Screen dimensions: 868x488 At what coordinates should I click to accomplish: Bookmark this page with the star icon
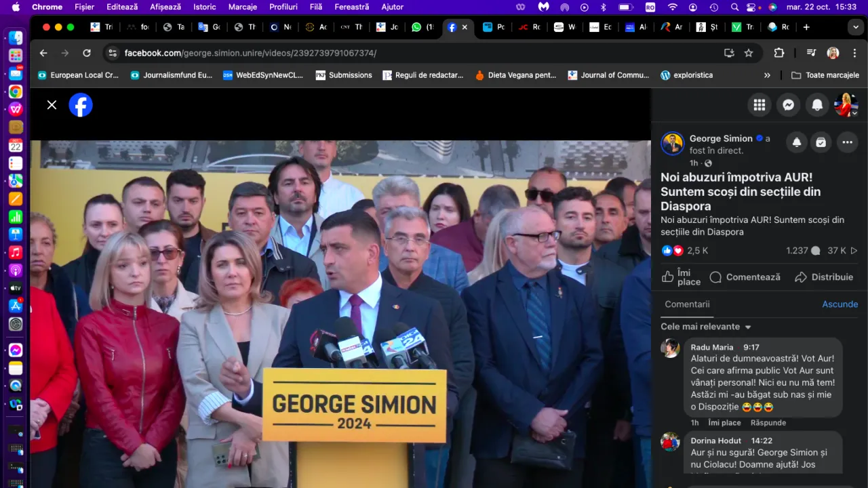tap(749, 53)
